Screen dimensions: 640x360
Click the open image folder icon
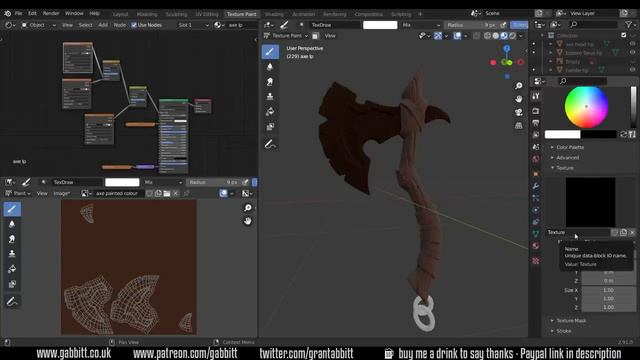tap(167, 193)
